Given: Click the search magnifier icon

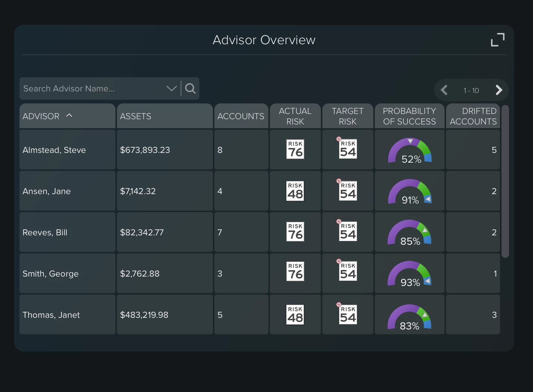Looking at the screenshot, I should [x=190, y=88].
